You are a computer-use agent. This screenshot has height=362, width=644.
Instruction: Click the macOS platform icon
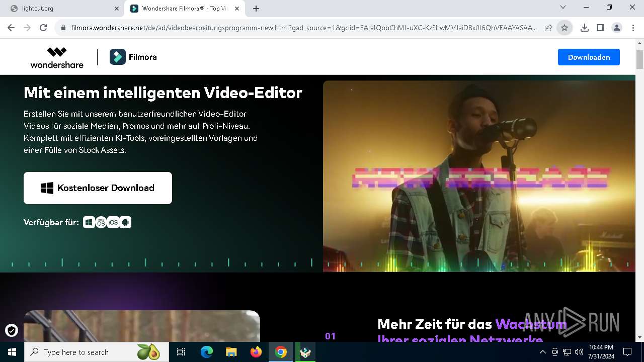101,222
